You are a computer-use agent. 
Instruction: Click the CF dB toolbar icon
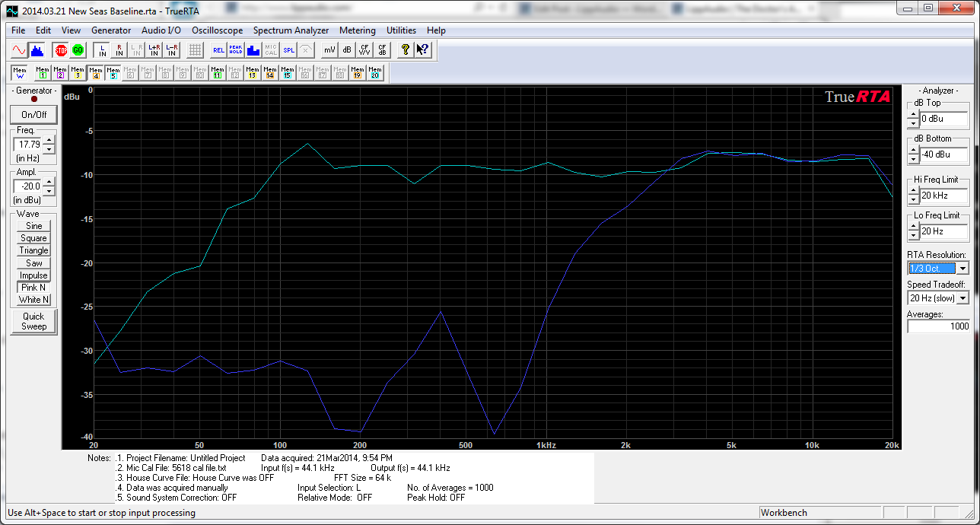[x=382, y=50]
